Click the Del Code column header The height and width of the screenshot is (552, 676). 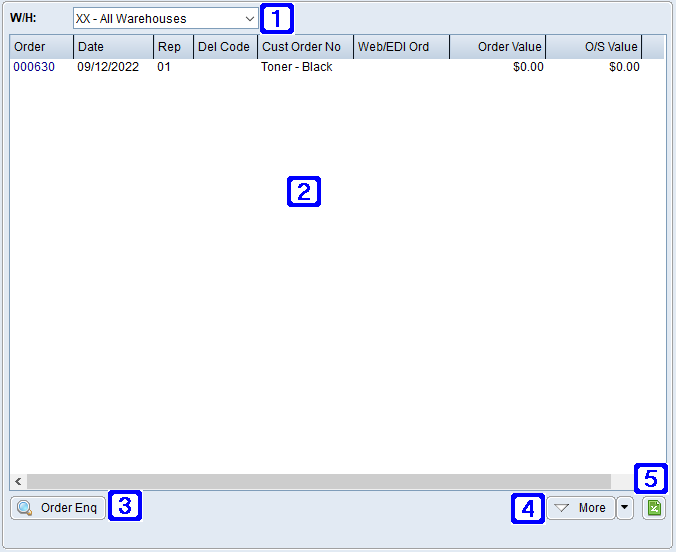click(225, 47)
